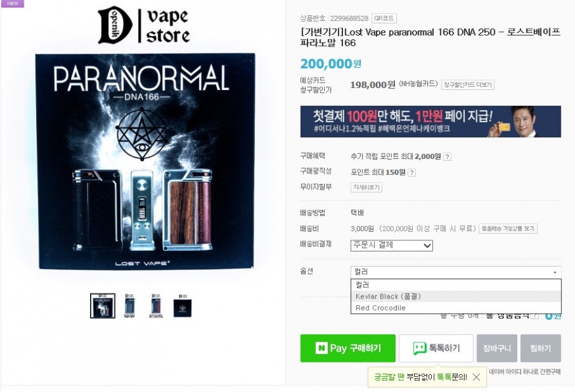Screen dimensions: 575x392
Task: Click the 장바구니 cart button
Action: click(x=497, y=348)
